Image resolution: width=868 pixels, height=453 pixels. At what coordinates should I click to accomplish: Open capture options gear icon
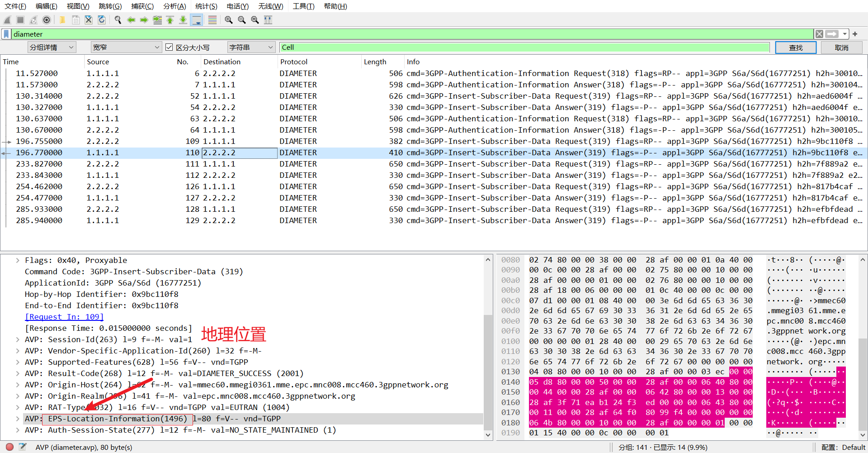pyautogui.click(x=47, y=20)
